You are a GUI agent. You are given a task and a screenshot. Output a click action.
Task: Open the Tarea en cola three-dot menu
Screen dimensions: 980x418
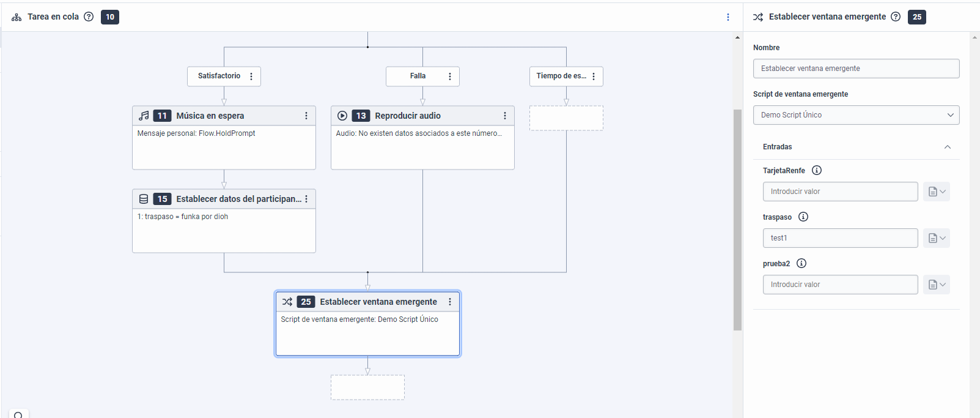(728, 17)
